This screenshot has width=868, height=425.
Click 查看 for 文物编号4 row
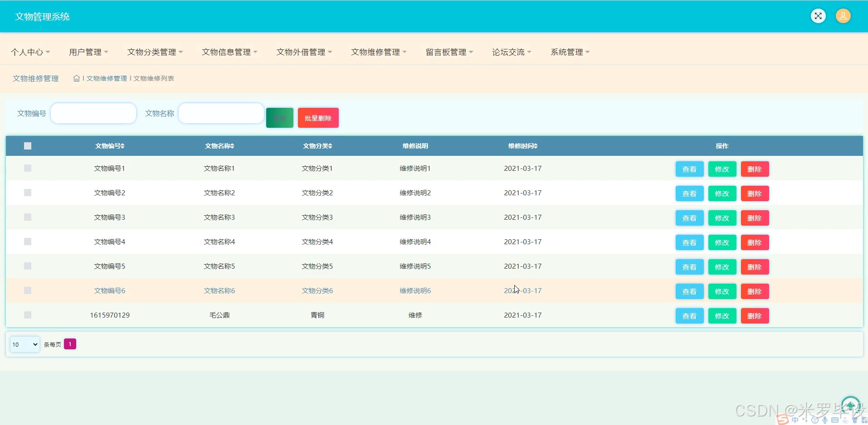689,242
